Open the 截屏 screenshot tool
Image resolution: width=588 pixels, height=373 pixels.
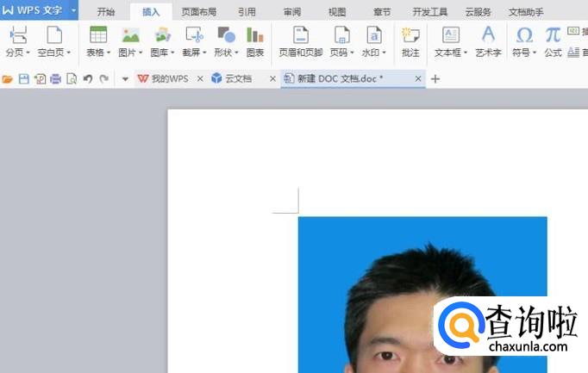point(194,35)
